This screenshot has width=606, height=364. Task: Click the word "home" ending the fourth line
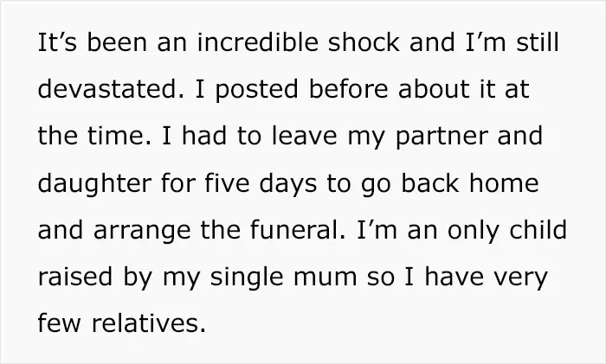click(504, 182)
